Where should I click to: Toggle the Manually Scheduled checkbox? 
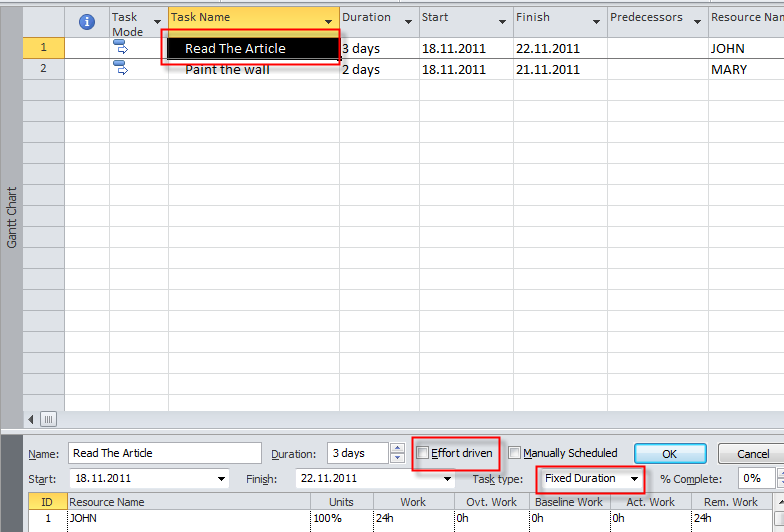tap(515, 453)
